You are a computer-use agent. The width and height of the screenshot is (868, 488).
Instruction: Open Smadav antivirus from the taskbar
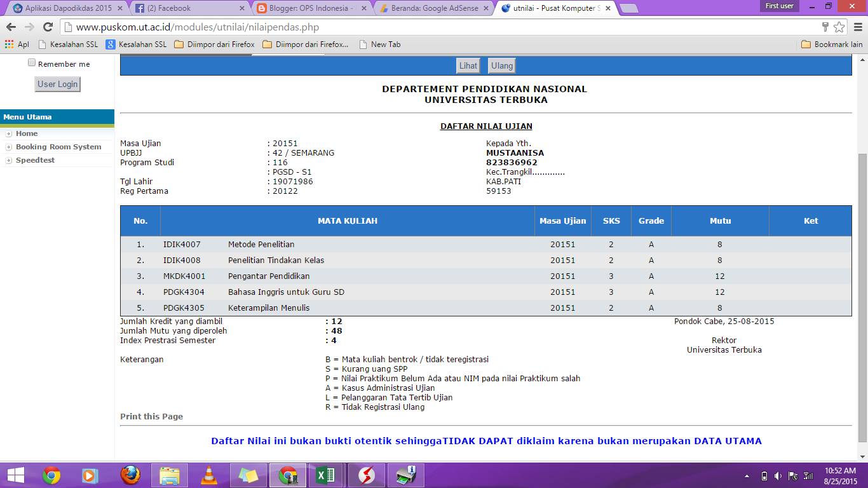pyautogui.click(x=365, y=475)
